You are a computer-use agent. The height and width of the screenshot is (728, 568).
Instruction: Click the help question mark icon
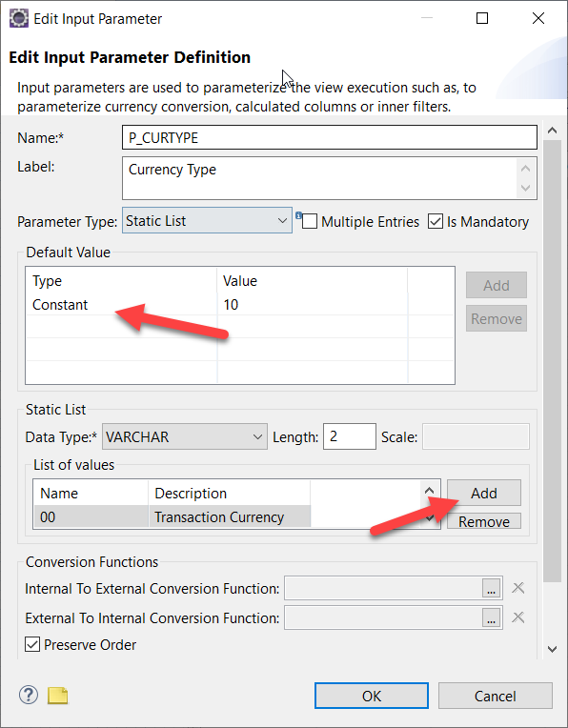click(x=29, y=696)
